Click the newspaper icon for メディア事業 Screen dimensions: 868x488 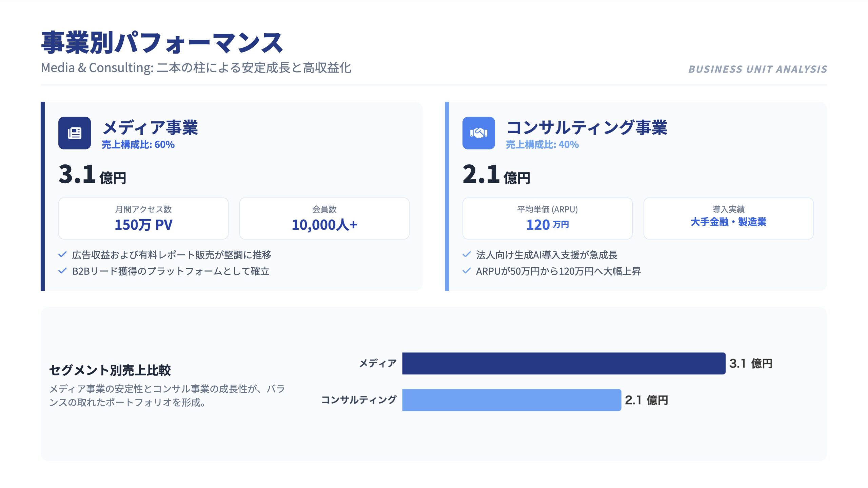(75, 133)
